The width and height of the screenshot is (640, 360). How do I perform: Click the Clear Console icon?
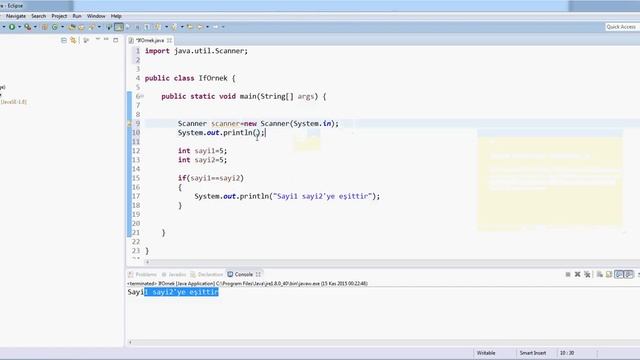pyautogui.click(x=600, y=274)
